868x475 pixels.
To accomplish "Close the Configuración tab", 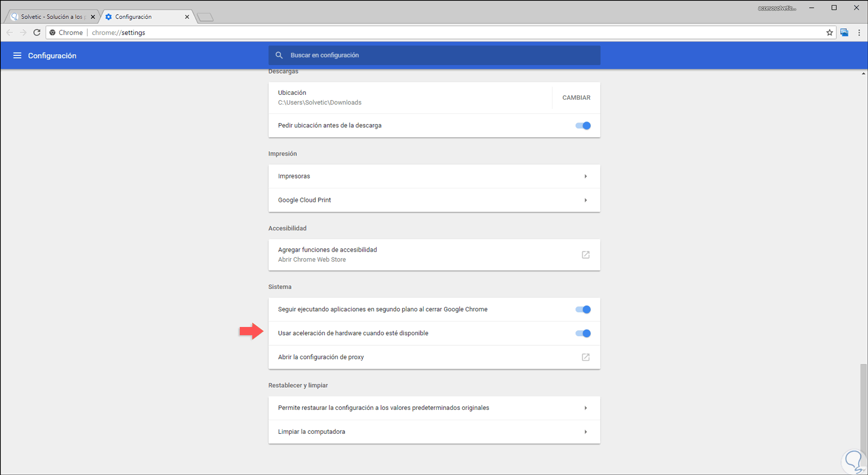I will tap(187, 17).
